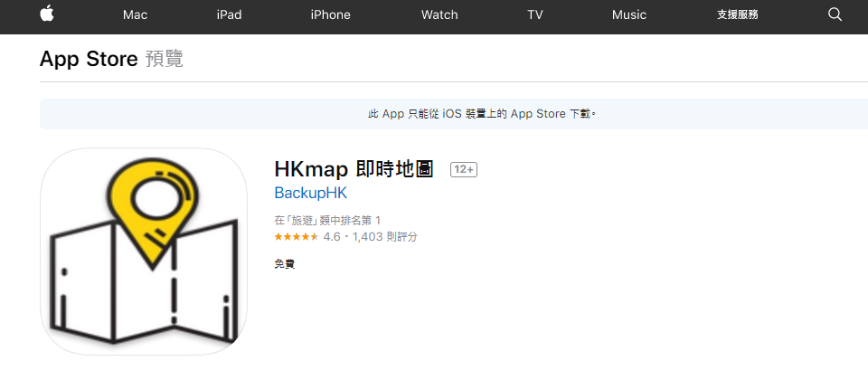Open the 支援服務 menu item

point(738,15)
